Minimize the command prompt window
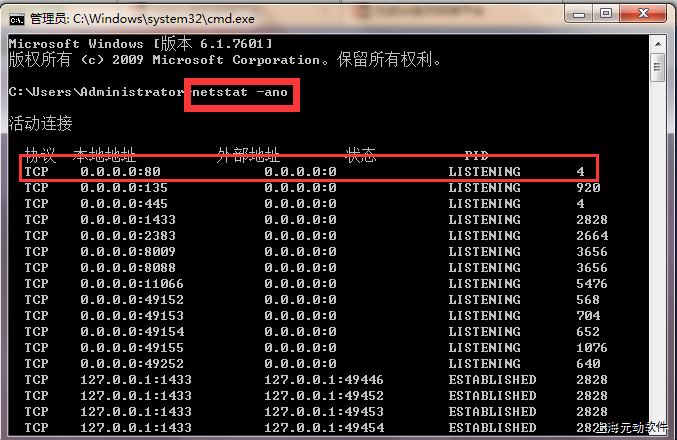The height and width of the screenshot is (440, 677). 579,15
